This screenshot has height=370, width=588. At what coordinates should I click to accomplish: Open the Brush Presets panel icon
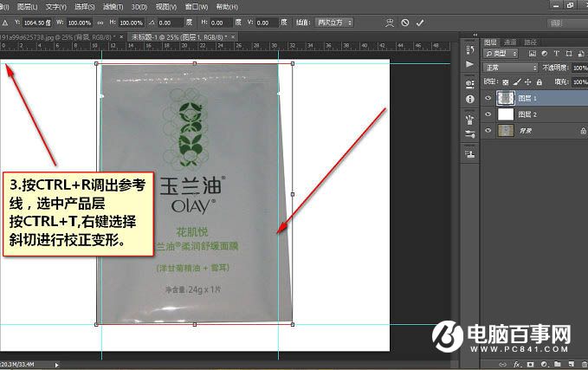click(x=470, y=120)
